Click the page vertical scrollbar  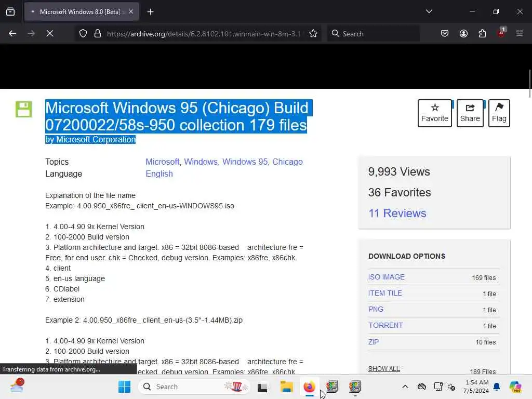coord(529,83)
